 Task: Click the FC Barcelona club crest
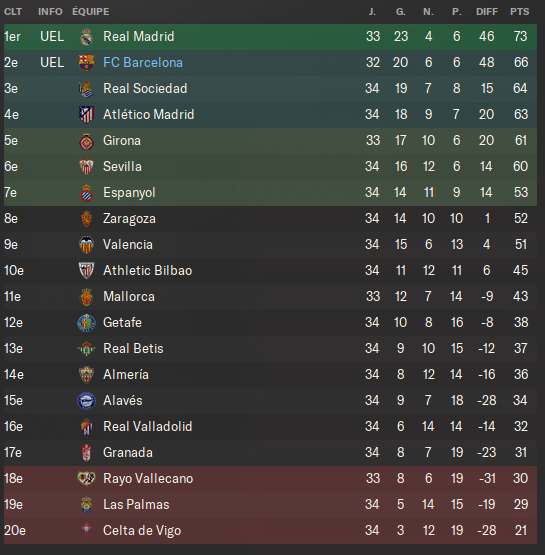point(86,63)
